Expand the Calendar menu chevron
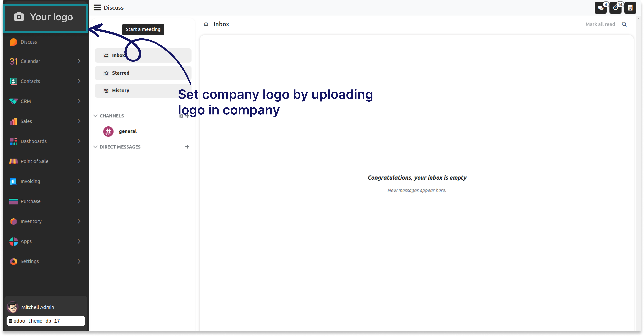This screenshot has height=336, width=644. tap(79, 61)
